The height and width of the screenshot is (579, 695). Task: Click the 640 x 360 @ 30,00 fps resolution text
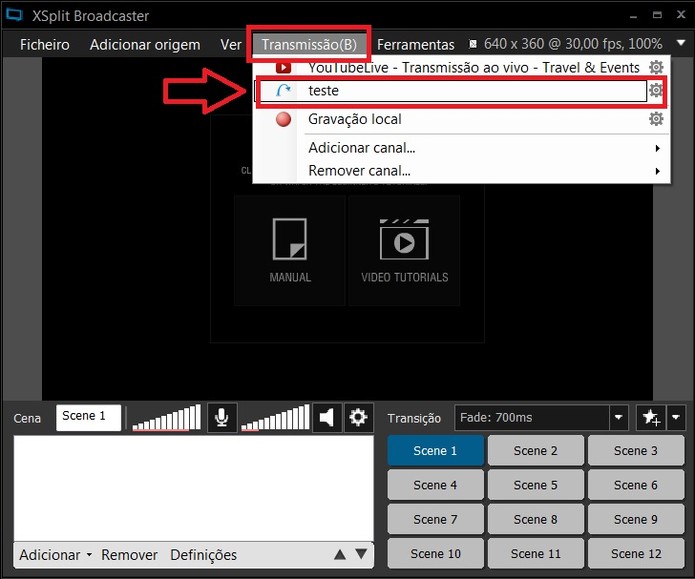(573, 44)
